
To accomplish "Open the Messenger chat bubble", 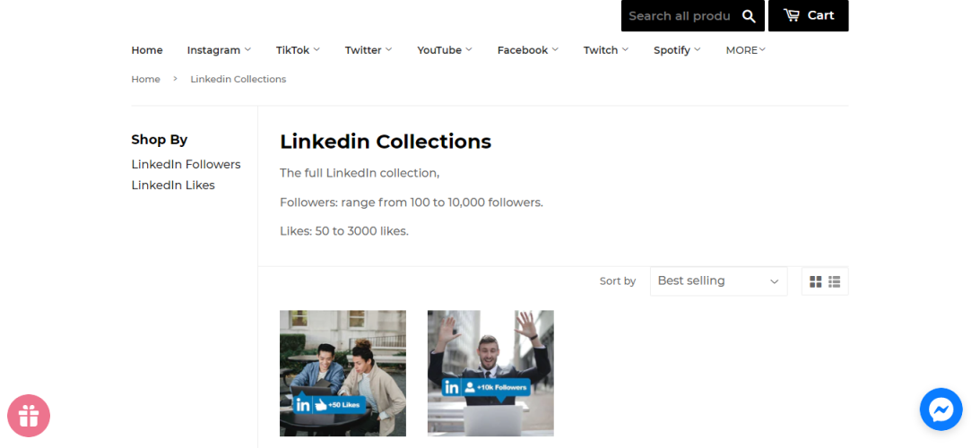I will 941,409.
